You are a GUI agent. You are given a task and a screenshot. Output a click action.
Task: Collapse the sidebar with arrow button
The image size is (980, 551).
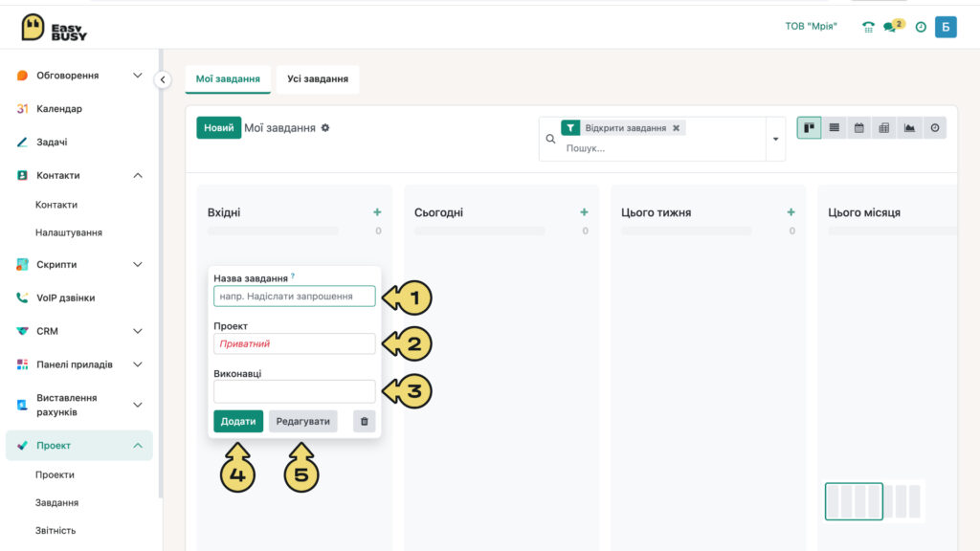(x=163, y=79)
